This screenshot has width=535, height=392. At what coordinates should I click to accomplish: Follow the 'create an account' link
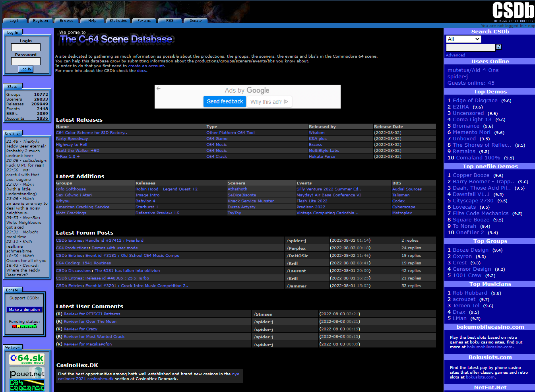tap(146, 66)
